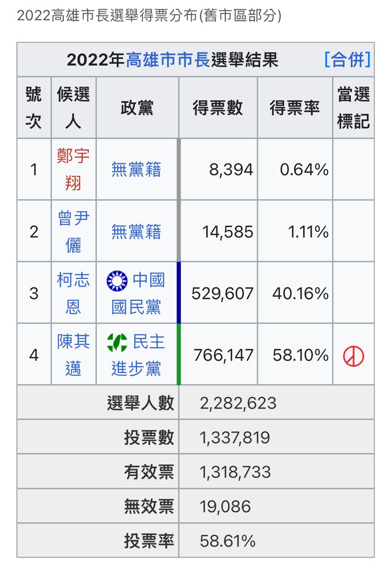
Task: Open 無黨籍 link in row 1
Action: [x=136, y=170]
